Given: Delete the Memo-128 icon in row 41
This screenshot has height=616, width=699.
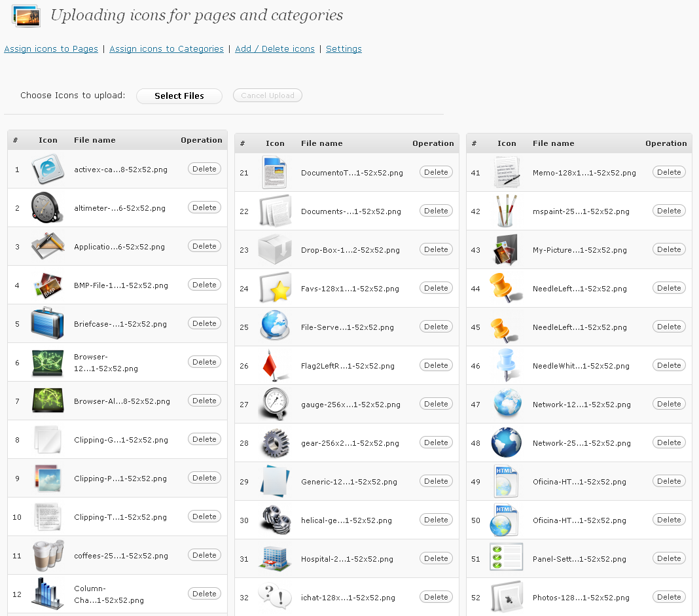Looking at the screenshot, I should 669,172.
